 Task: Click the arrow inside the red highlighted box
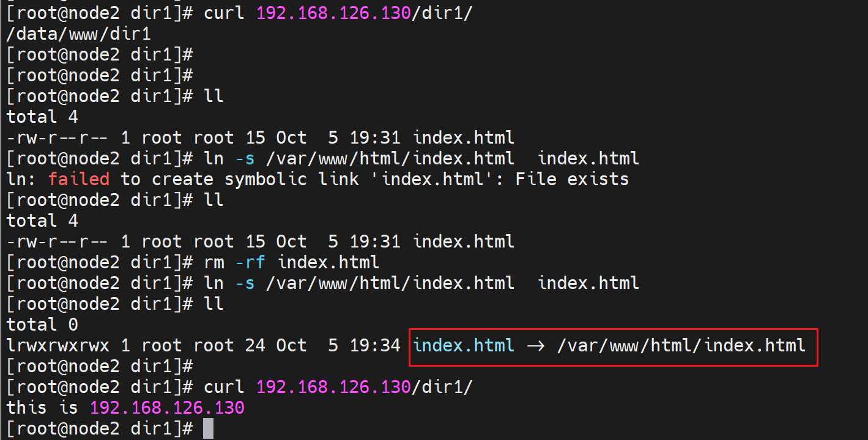click(536, 346)
